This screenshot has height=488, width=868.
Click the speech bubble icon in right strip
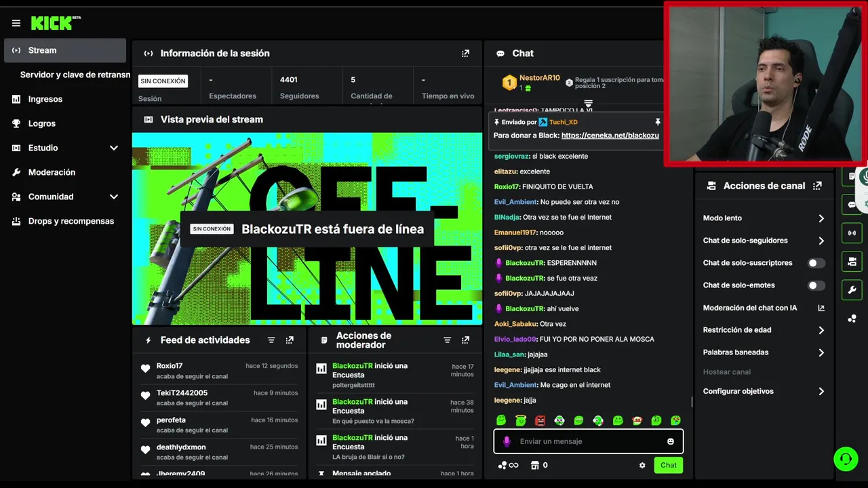pyautogui.click(x=852, y=204)
